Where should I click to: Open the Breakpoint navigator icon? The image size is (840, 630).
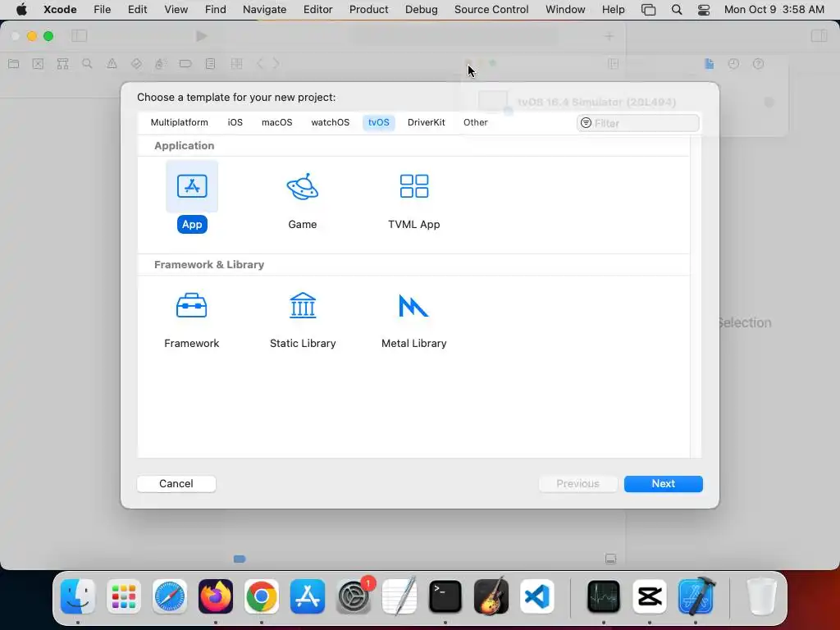point(185,64)
